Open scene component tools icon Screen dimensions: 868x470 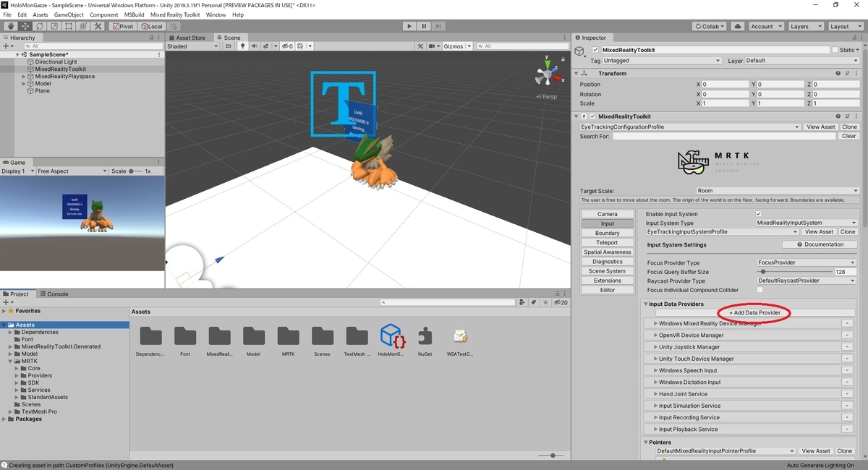coord(420,46)
